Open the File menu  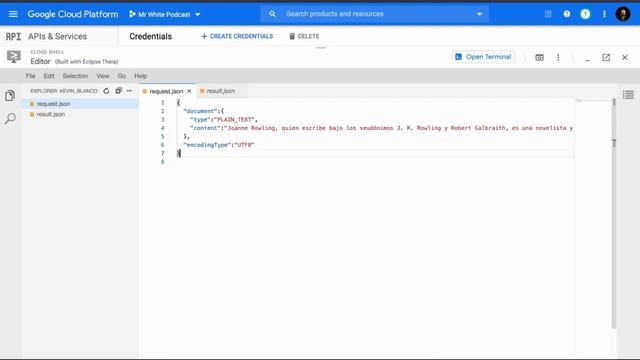pyautogui.click(x=31, y=76)
